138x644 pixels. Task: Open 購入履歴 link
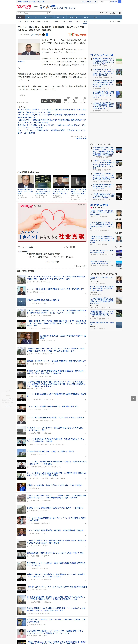[x=112, y=13]
